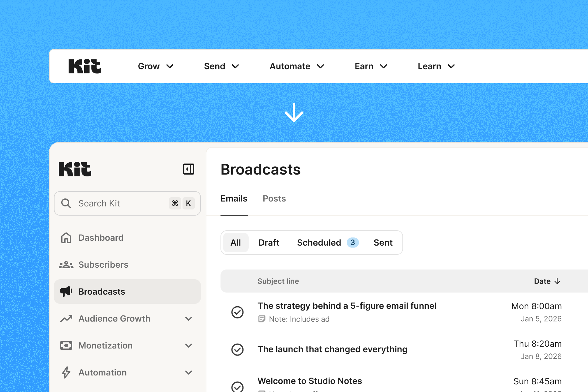The width and height of the screenshot is (588, 392).
Task: Open the Automate dropdown menu
Action: coord(297,66)
